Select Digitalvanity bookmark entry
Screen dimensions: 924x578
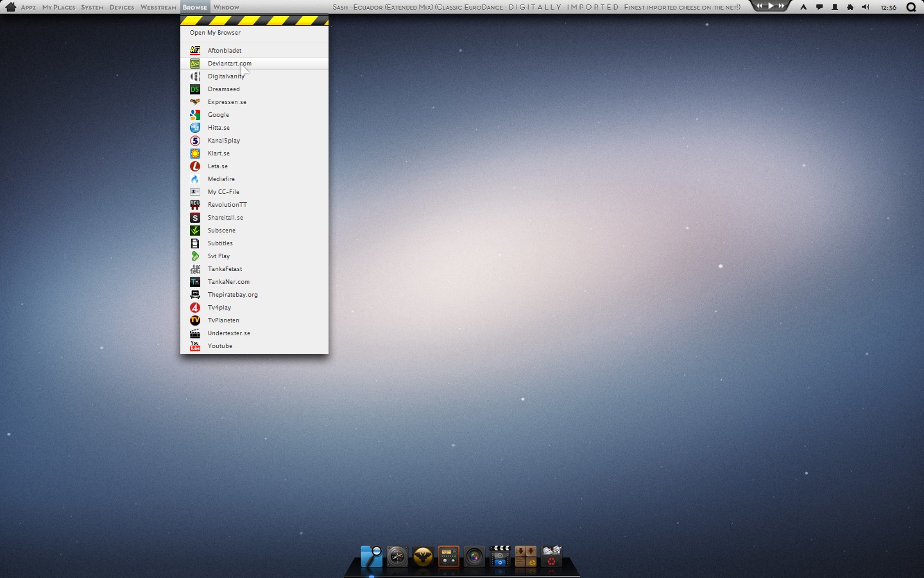[254, 76]
